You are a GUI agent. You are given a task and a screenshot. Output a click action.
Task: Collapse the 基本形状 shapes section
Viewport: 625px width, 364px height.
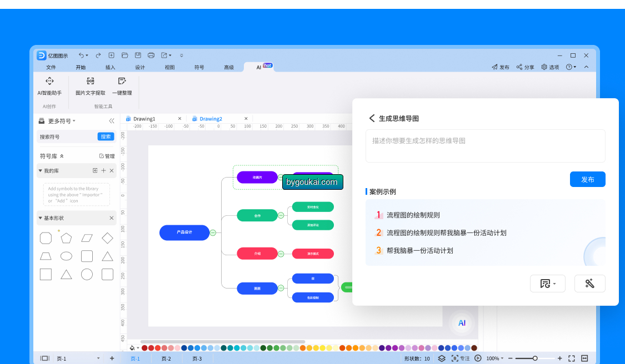[40, 218]
